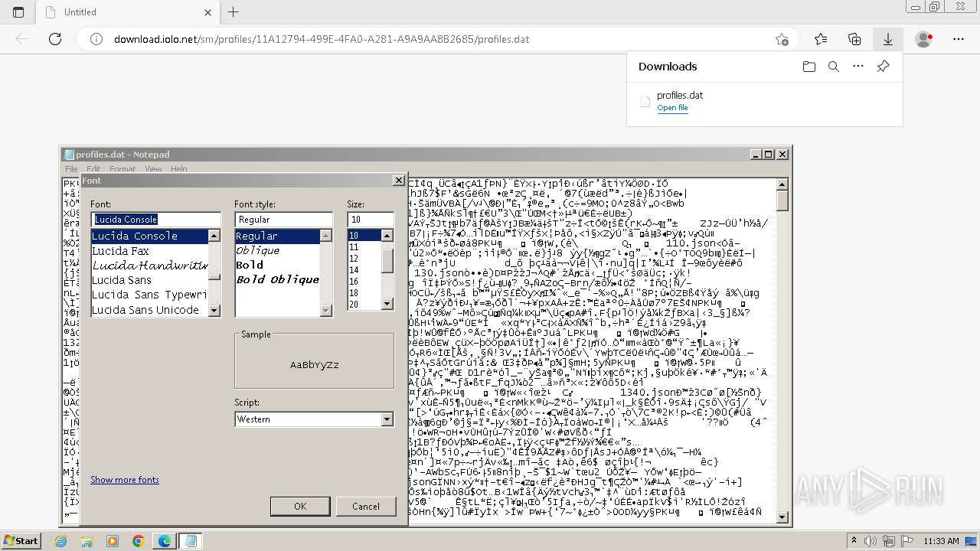The image size is (980, 551).
Task: Select Lucida Sans Typewriter font
Action: [x=149, y=295]
